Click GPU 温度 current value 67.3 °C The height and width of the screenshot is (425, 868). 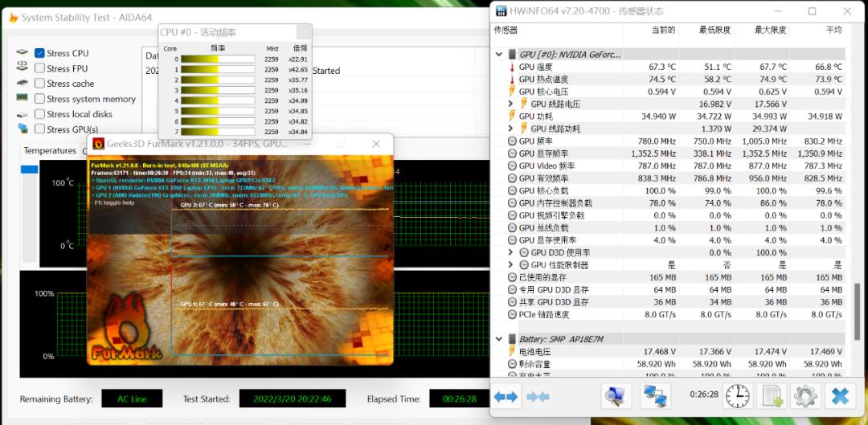(x=662, y=67)
